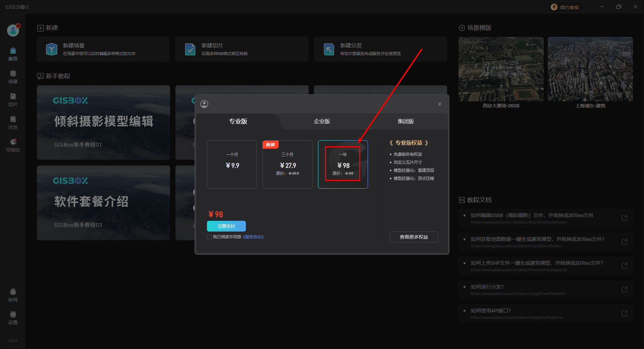Close the subscription dialog

point(439,104)
